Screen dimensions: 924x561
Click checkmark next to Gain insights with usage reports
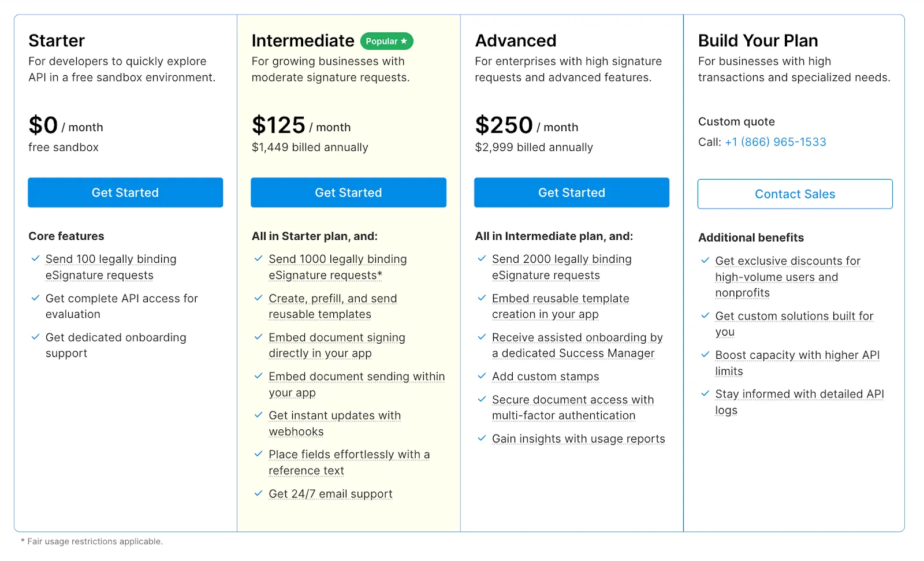(x=482, y=439)
